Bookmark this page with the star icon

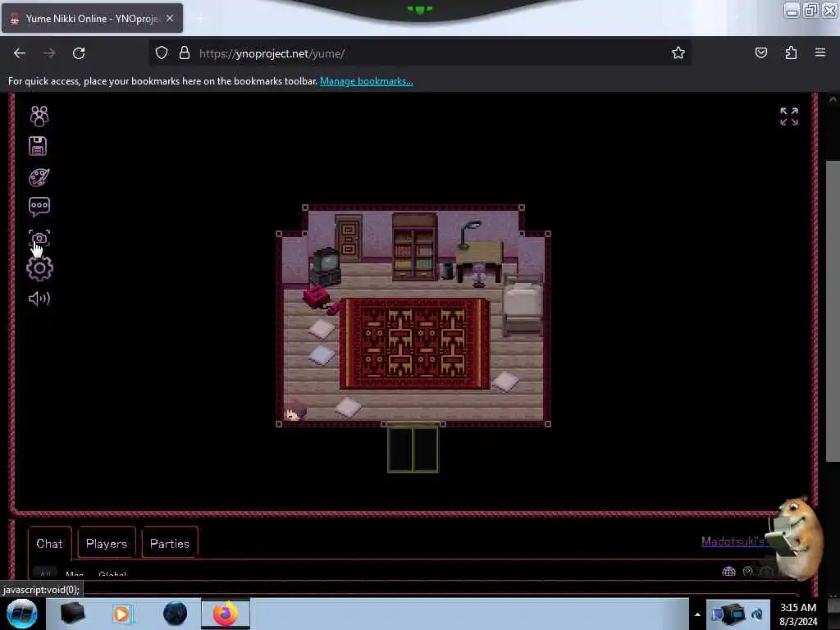[678, 52]
